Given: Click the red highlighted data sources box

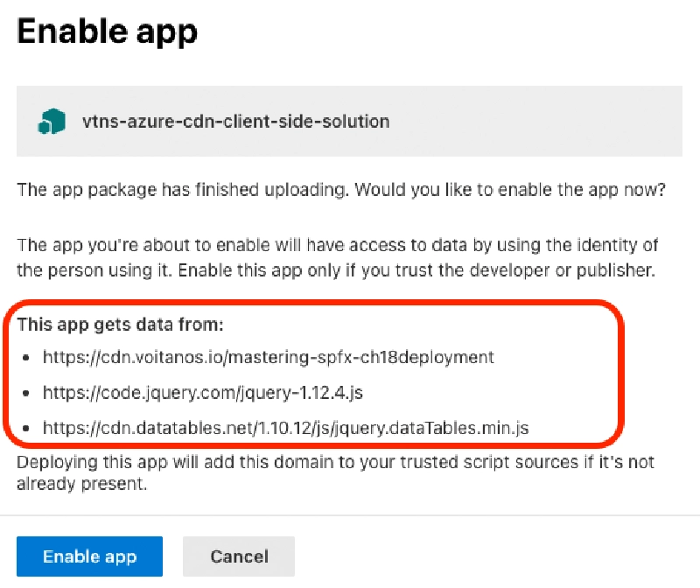Looking at the screenshot, I should pos(319,376).
